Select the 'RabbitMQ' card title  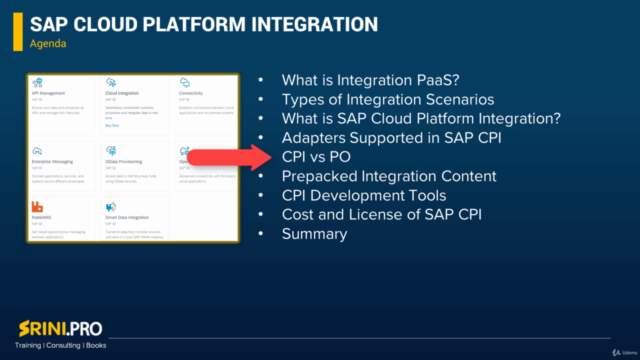pos(41,218)
